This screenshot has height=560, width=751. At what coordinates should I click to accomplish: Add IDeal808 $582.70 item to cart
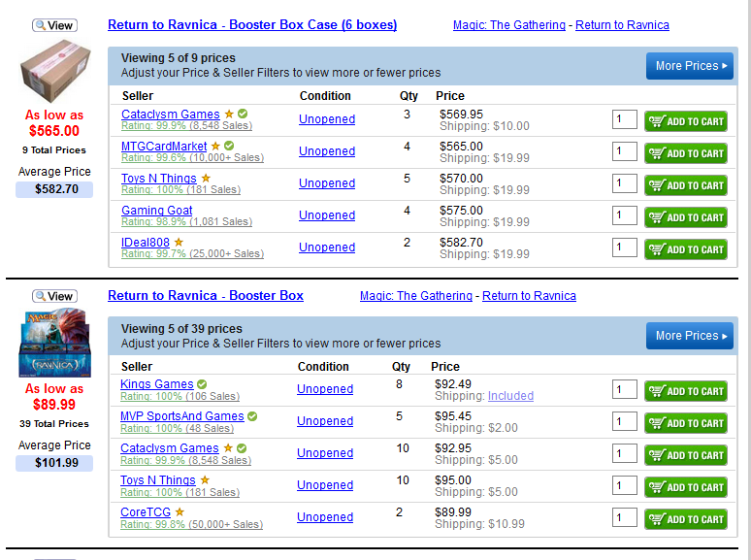(x=686, y=249)
